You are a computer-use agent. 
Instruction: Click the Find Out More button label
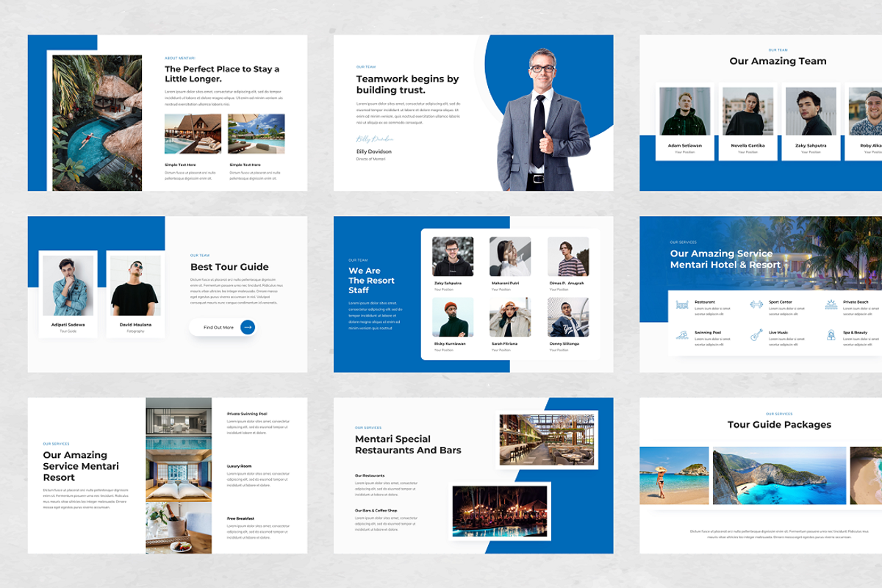click(218, 327)
